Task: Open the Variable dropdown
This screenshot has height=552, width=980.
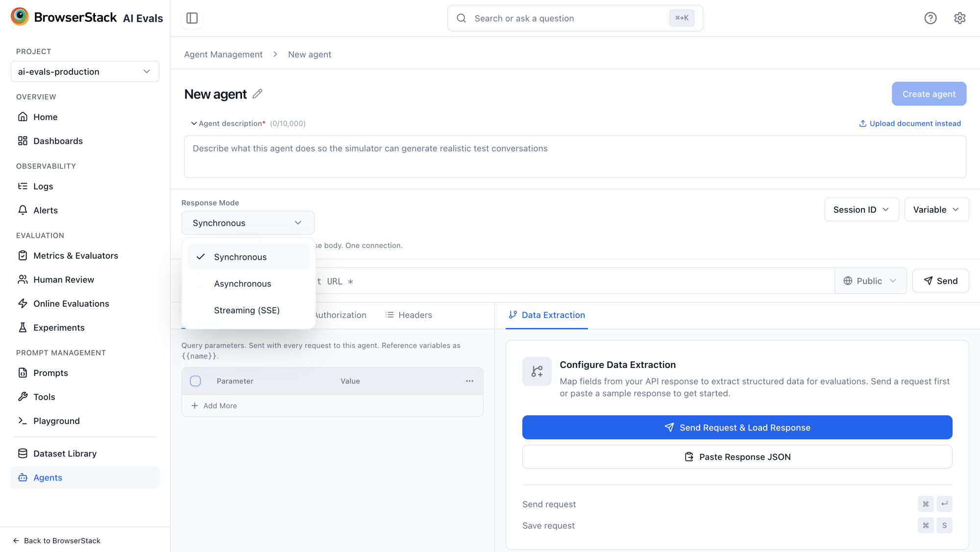Action: point(936,210)
